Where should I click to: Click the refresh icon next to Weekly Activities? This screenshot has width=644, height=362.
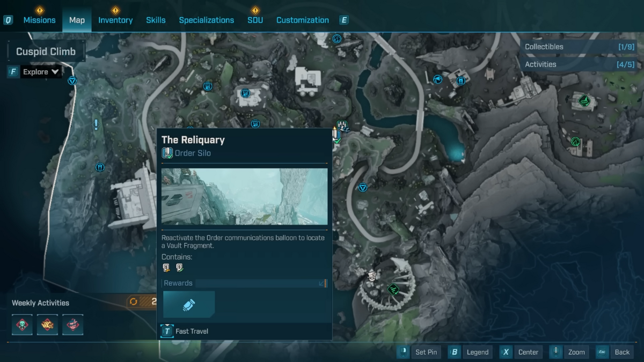pos(133,301)
